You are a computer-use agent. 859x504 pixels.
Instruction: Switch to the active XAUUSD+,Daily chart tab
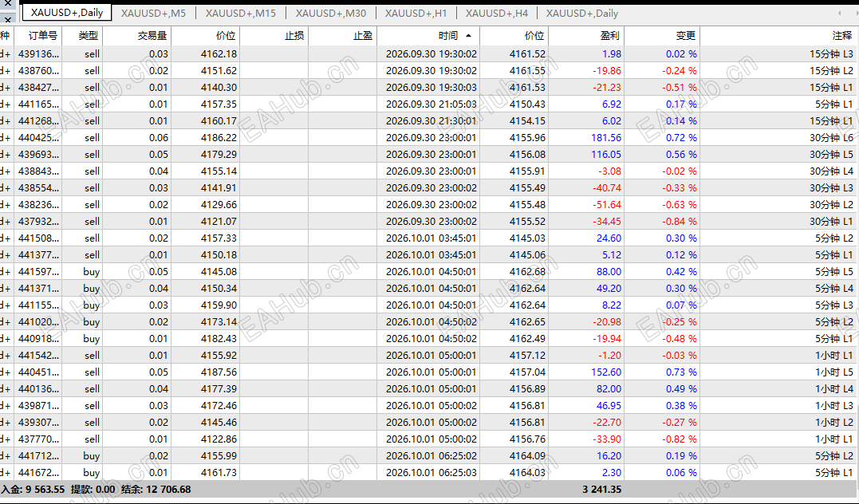point(67,13)
